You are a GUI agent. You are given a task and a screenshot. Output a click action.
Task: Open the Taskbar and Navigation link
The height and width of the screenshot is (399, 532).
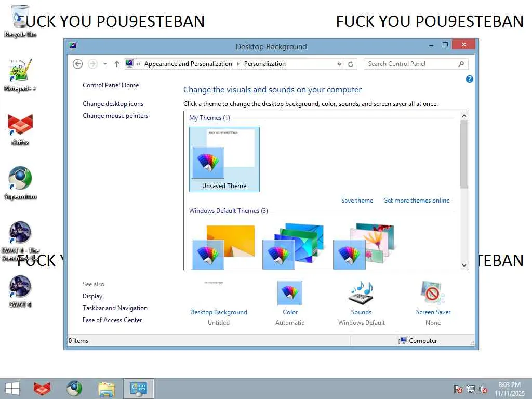coord(115,308)
